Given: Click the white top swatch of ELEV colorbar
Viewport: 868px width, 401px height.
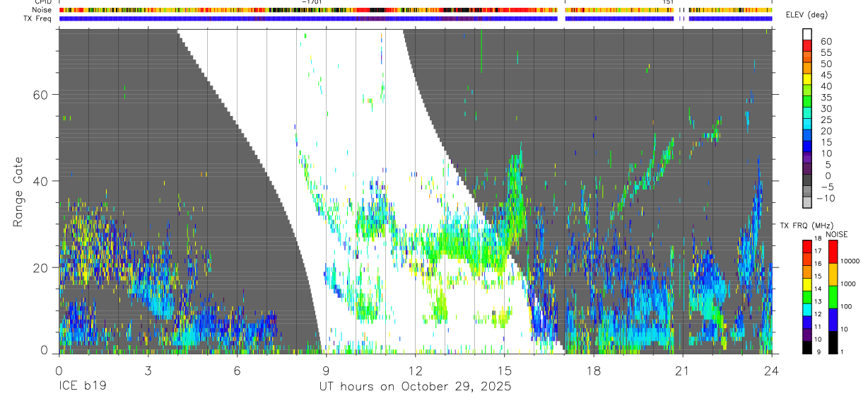Looking at the screenshot, I should click(808, 35).
